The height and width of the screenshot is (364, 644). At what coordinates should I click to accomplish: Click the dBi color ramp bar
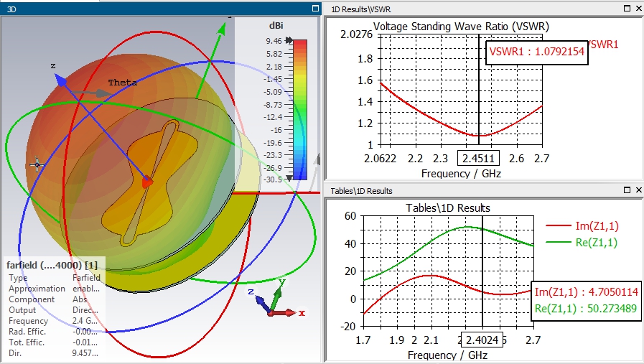300,110
